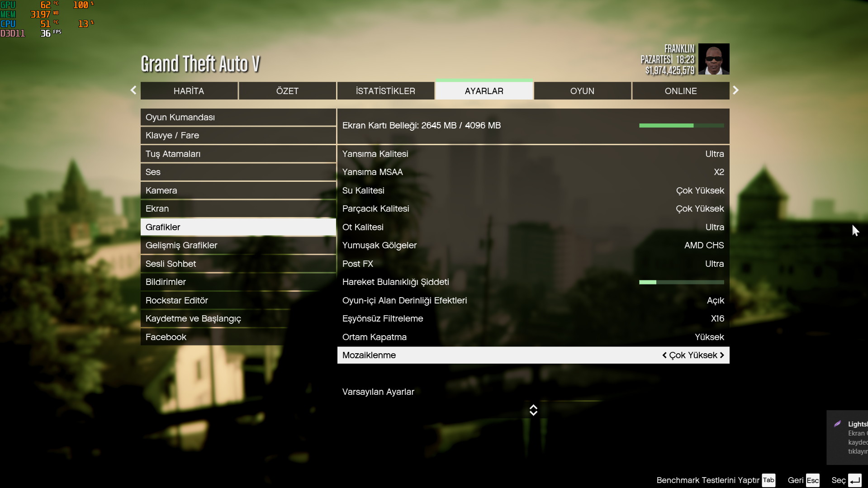868x488 pixels.
Task: Click the Lightshot notification feather icon
Action: tap(838, 424)
